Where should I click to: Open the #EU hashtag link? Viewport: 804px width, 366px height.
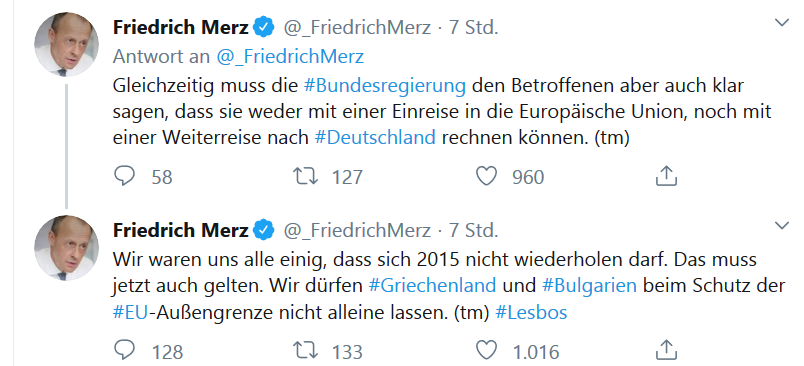point(130,312)
